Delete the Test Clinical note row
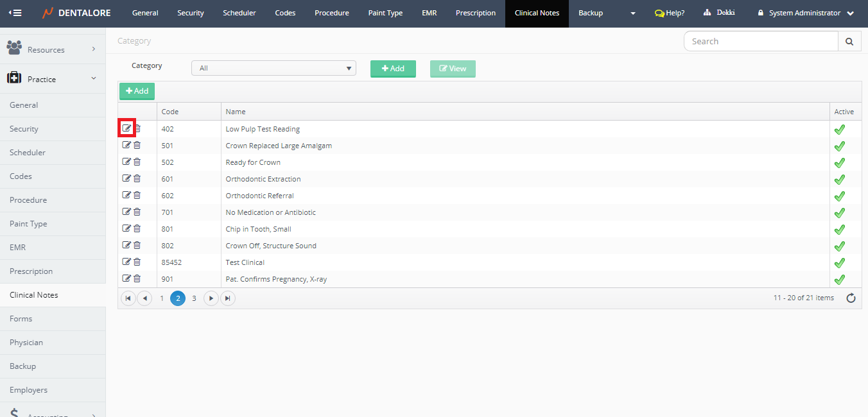This screenshot has height=417, width=868. coord(137,262)
